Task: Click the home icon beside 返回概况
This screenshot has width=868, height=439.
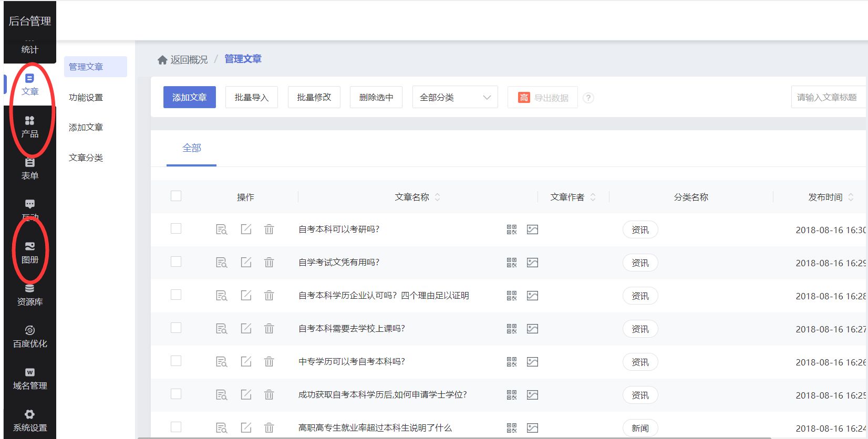Action: (x=162, y=60)
